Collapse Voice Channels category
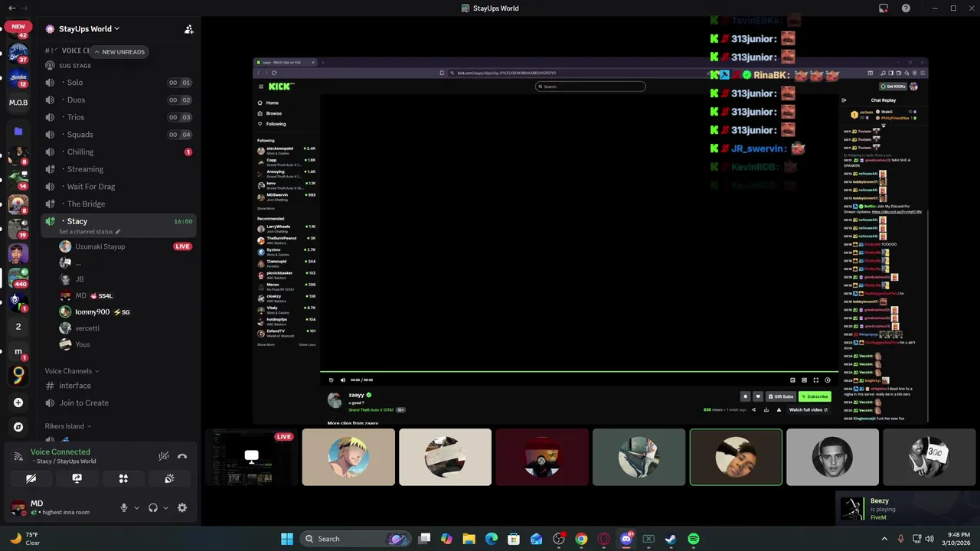Viewport: 980px width, 551px height. [72, 371]
